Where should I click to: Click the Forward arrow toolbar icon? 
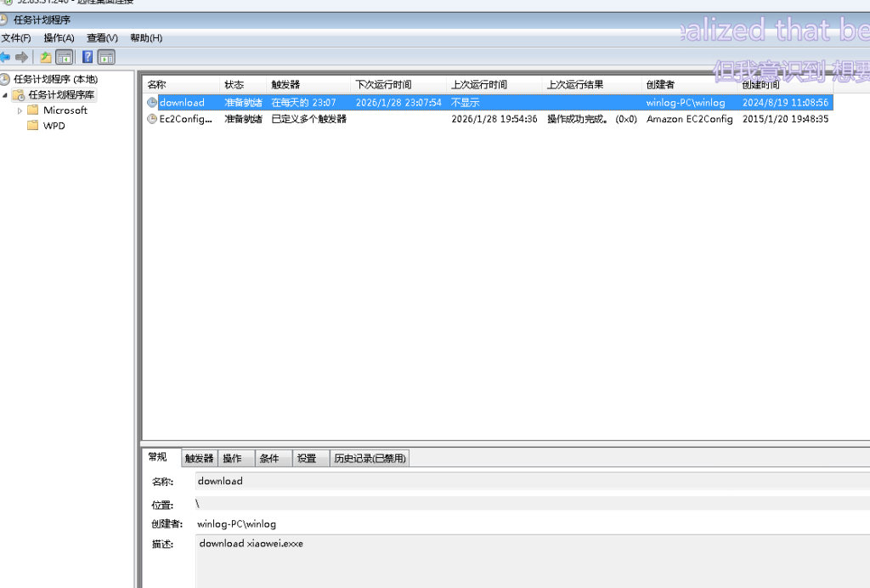point(22,57)
